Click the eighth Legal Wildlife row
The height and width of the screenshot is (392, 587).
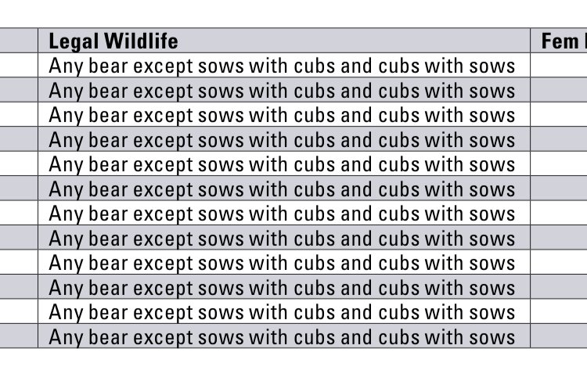284,238
